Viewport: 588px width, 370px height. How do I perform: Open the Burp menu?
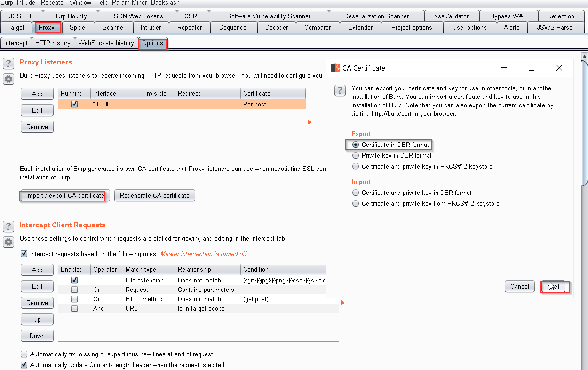coord(7,3)
